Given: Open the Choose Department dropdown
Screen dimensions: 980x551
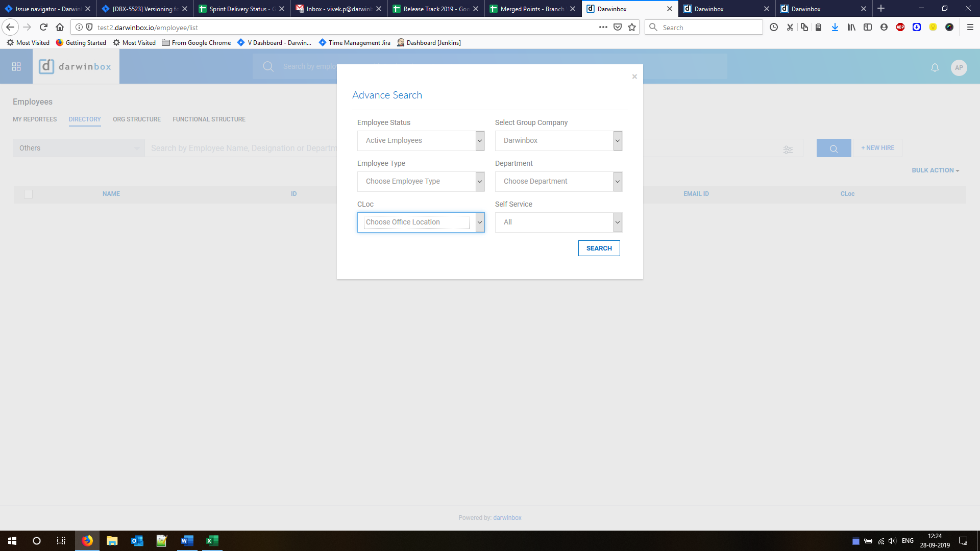Looking at the screenshot, I should click(558, 182).
